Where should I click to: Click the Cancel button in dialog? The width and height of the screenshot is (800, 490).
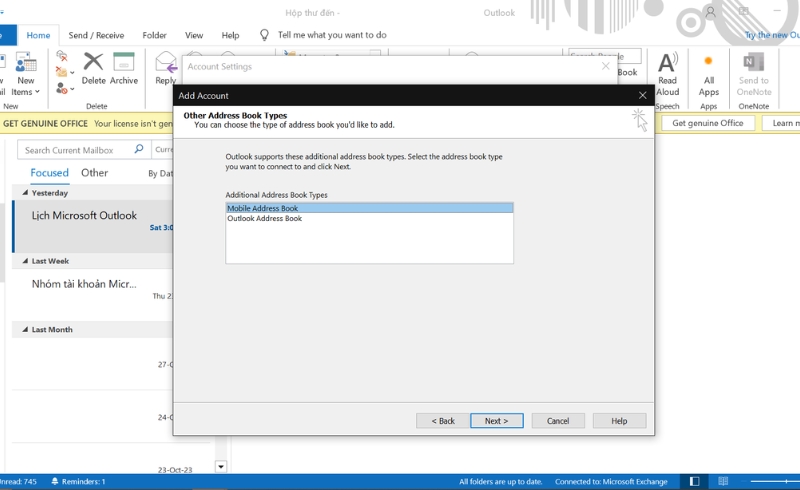click(558, 421)
